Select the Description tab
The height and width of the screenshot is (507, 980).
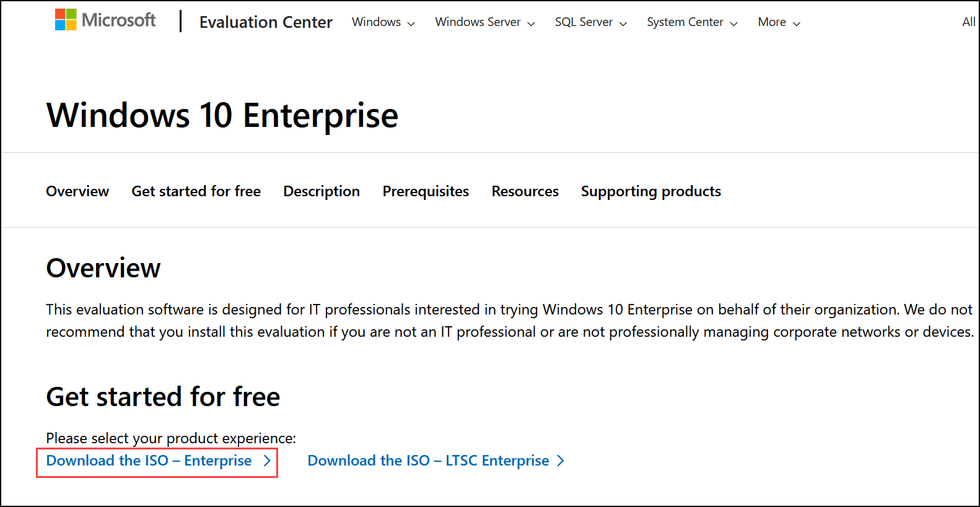(x=322, y=191)
